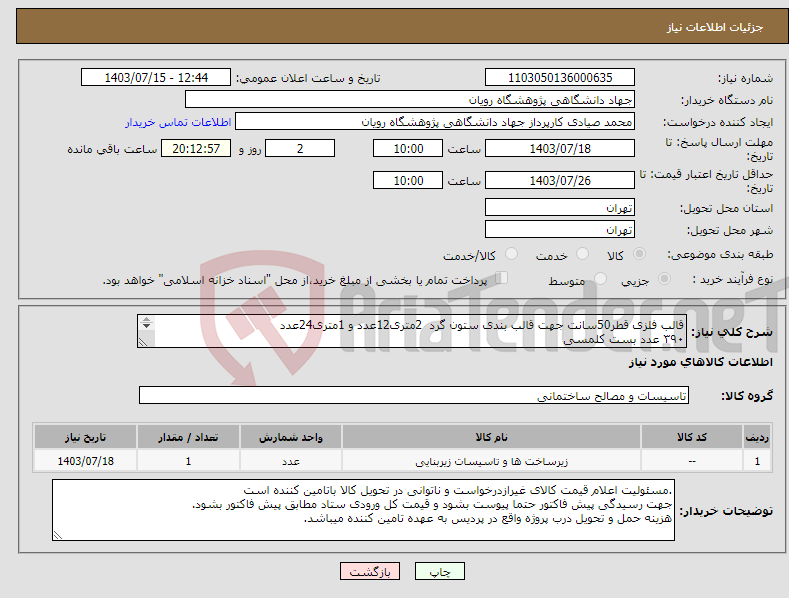Click buyer organization name field
This screenshot has height=598, width=789.
tap(410, 100)
